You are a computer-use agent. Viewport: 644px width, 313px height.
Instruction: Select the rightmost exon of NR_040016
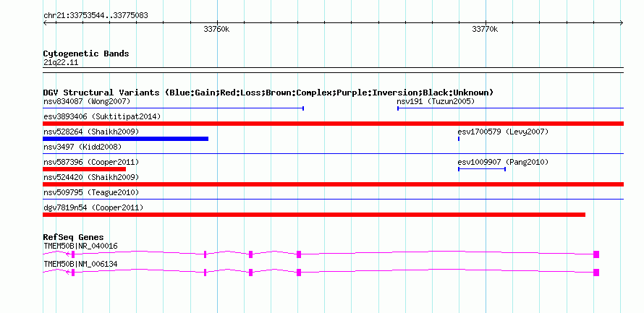click(x=596, y=254)
